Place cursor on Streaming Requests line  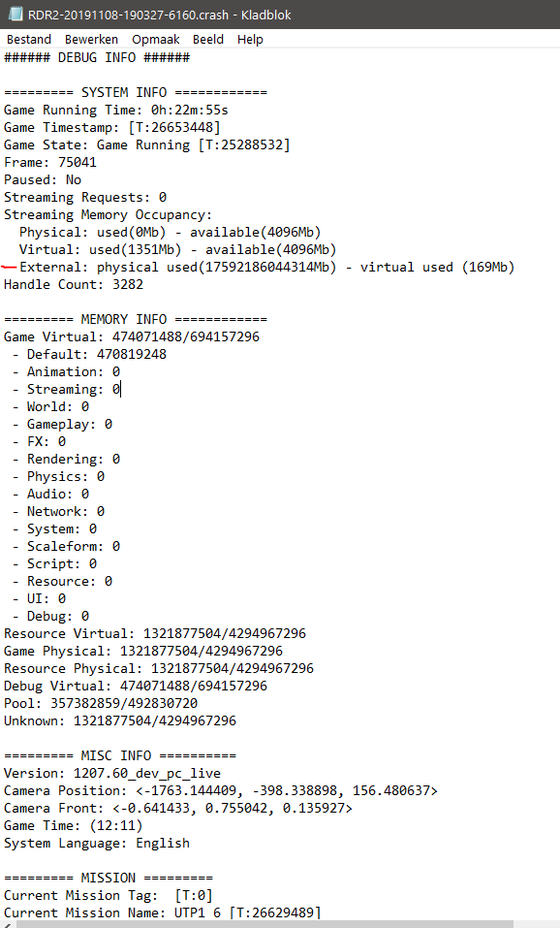[85, 197]
